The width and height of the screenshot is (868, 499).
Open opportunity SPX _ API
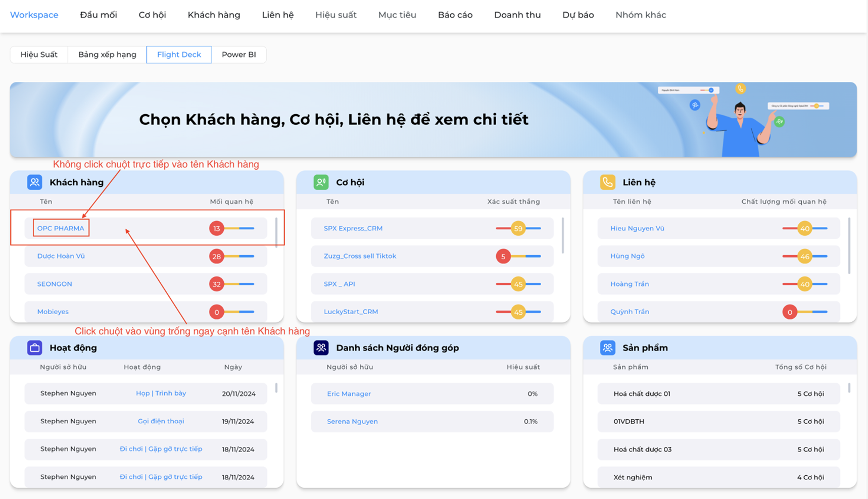pyautogui.click(x=340, y=284)
